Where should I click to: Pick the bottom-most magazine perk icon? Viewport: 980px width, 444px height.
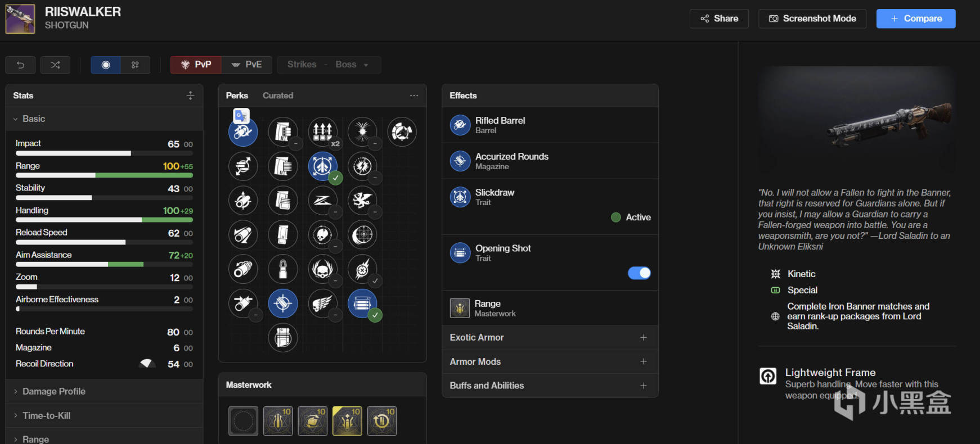(x=283, y=338)
